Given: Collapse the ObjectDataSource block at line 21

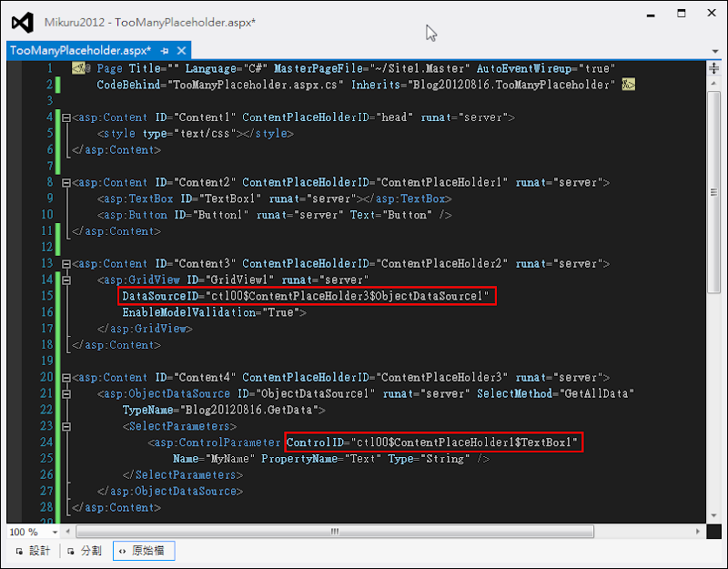Looking at the screenshot, I should coord(66,394).
